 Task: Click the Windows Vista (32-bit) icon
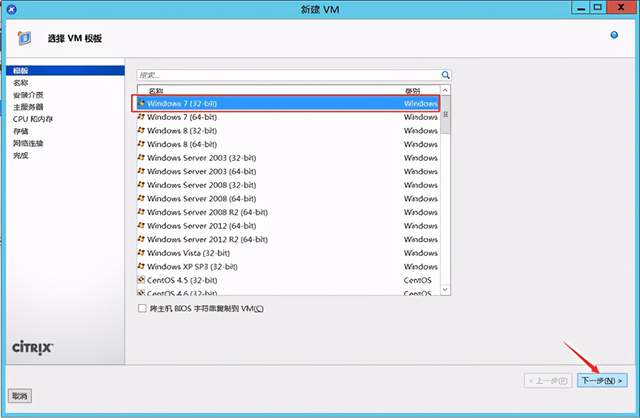coord(141,253)
